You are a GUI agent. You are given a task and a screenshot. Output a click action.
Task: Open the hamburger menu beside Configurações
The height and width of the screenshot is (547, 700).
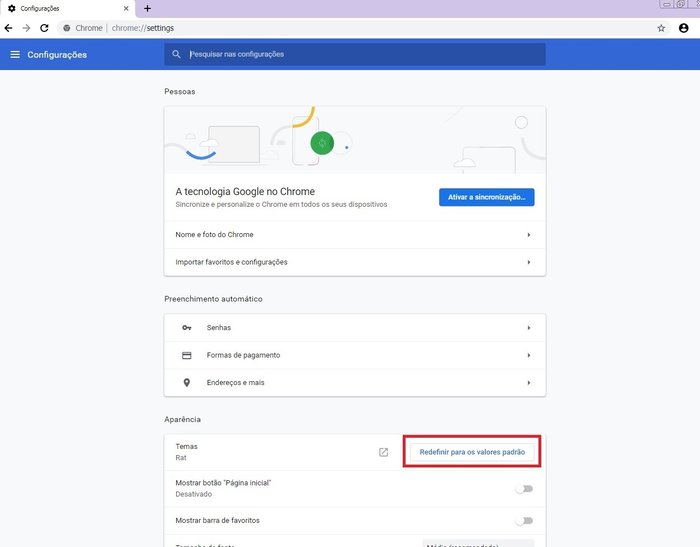pyautogui.click(x=15, y=54)
